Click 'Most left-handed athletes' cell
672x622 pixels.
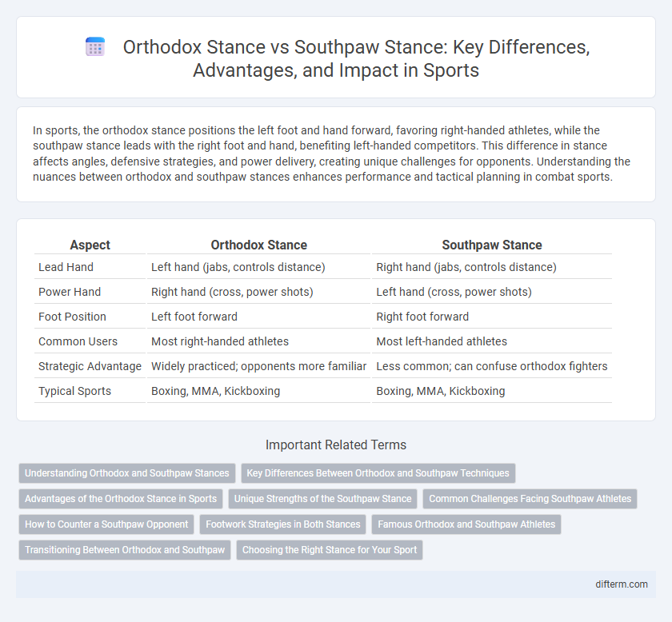492,341
